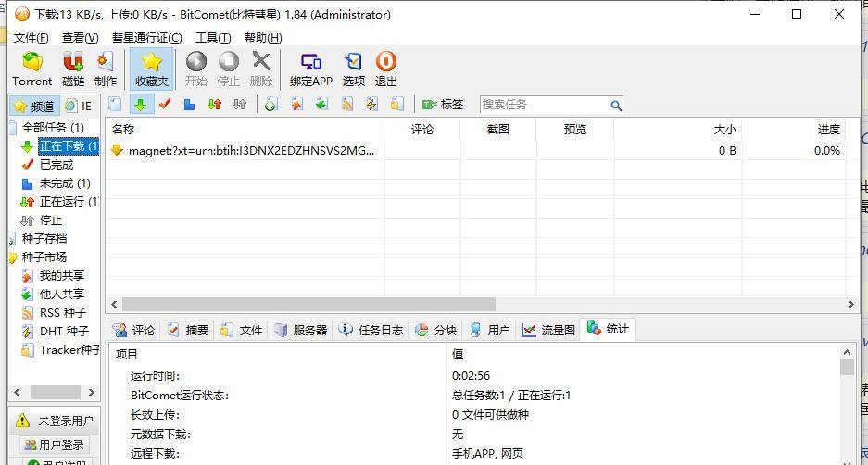The height and width of the screenshot is (465, 868).
Task: Open the 工具(T) menu
Action: click(213, 38)
